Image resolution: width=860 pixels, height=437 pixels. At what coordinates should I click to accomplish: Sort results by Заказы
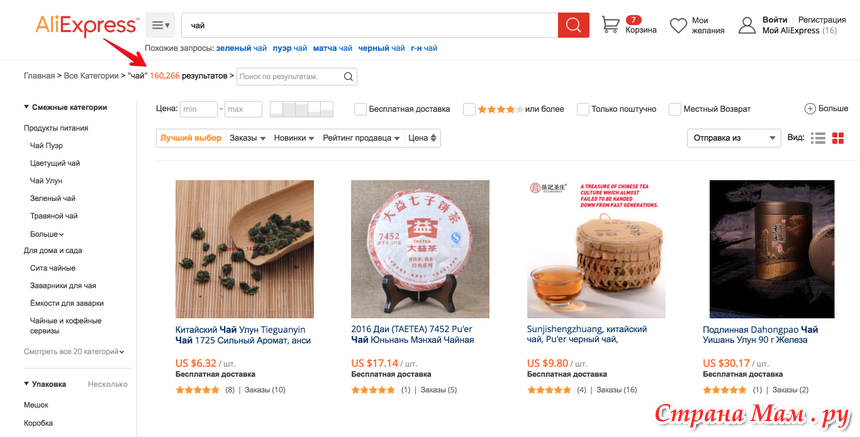point(247,138)
